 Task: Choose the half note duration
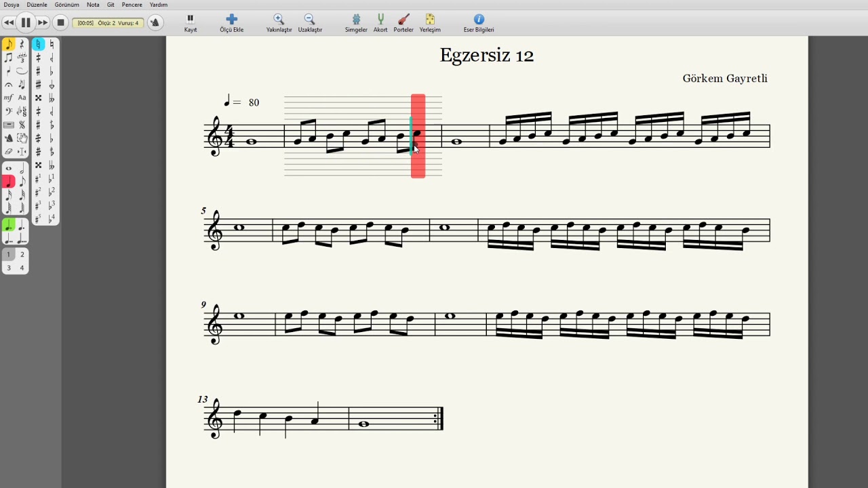(x=22, y=168)
